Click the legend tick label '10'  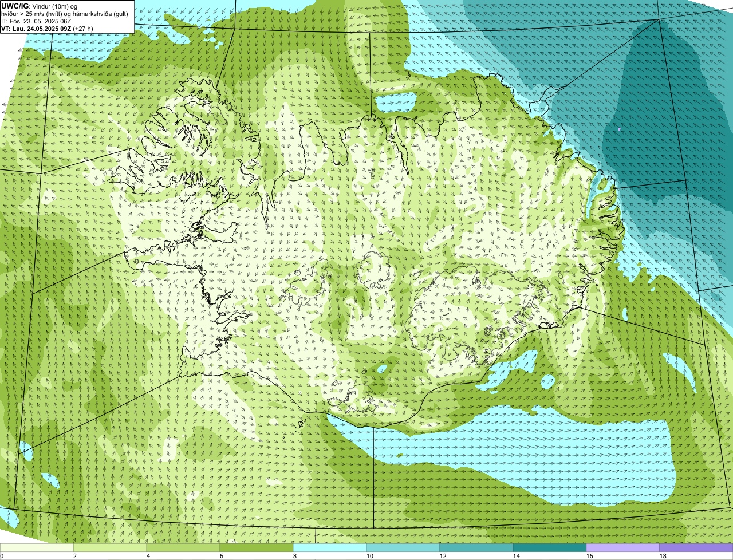pos(370,556)
